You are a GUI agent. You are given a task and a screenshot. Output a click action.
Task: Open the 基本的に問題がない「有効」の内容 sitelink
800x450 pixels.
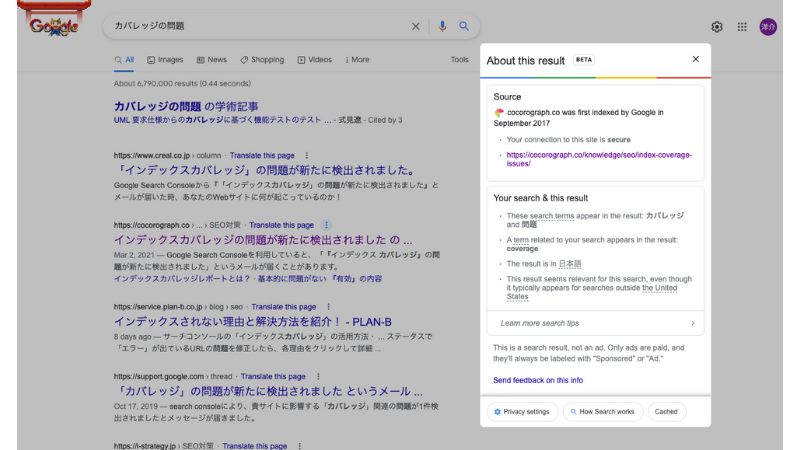(x=320, y=279)
